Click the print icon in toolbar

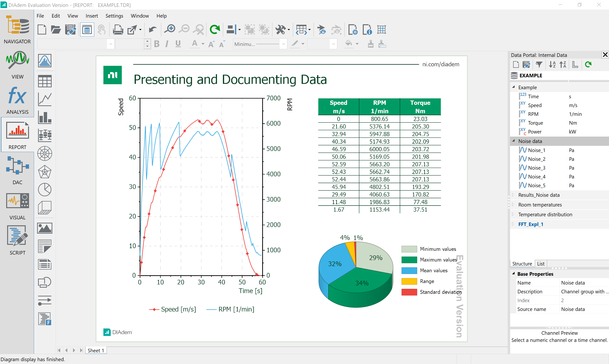coord(118,30)
